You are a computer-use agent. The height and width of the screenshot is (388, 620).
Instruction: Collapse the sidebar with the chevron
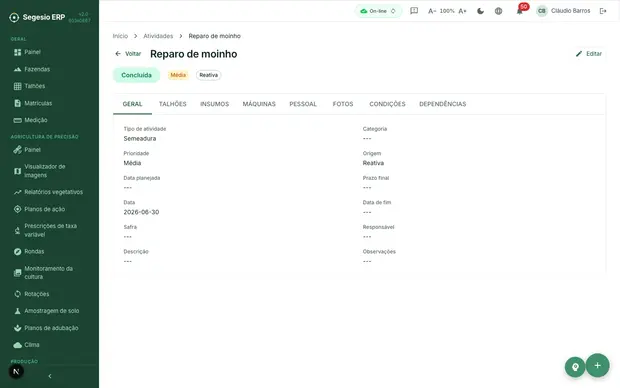click(x=50, y=376)
